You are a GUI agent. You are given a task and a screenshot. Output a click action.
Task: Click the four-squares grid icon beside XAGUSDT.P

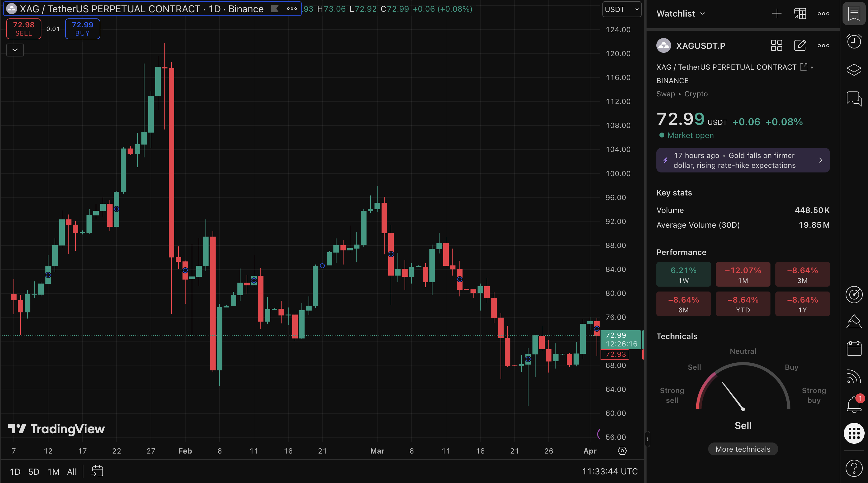click(x=776, y=45)
